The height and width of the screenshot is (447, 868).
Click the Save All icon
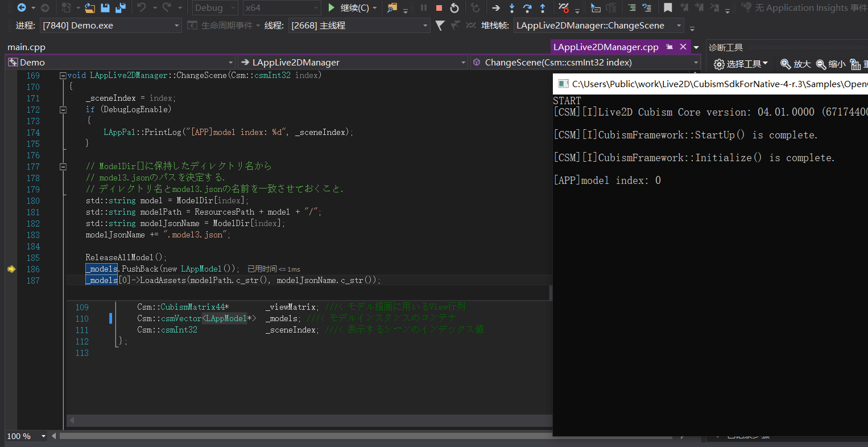(120, 8)
